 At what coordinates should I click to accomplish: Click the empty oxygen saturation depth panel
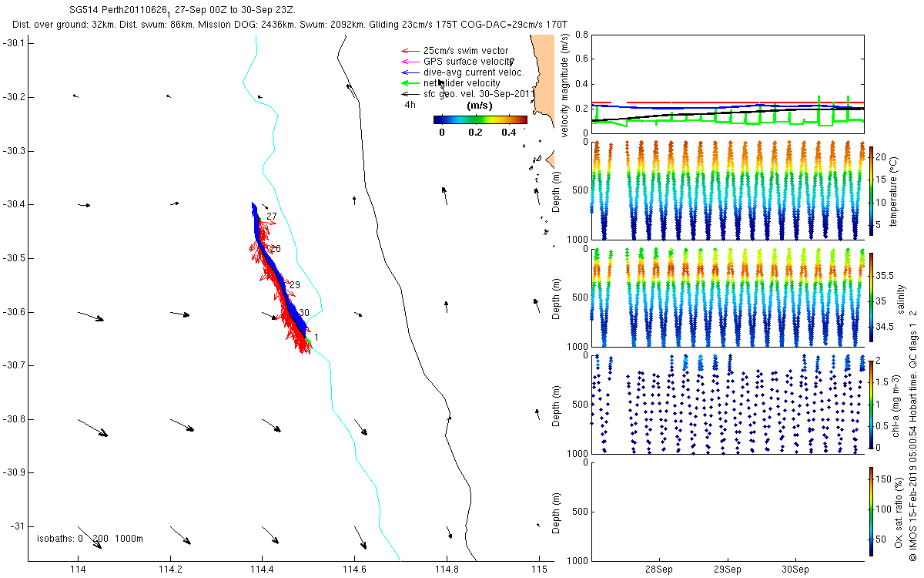pos(726,511)
